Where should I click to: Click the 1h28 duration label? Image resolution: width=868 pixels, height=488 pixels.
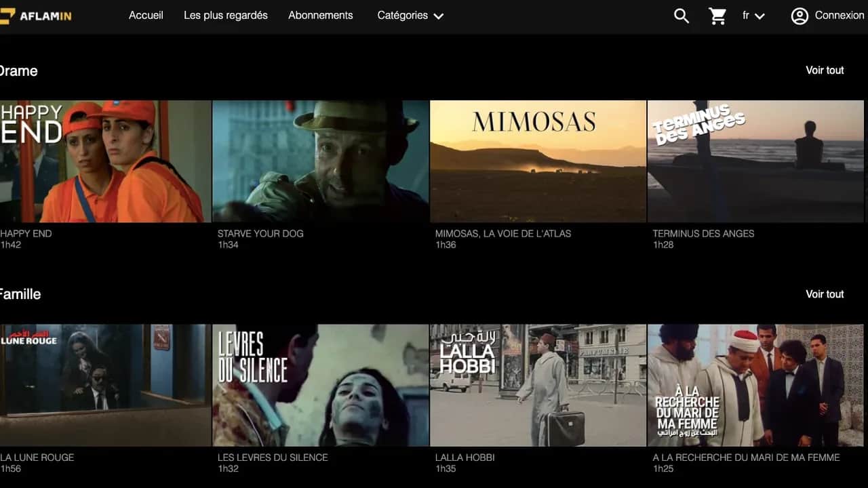pos(663,245)
